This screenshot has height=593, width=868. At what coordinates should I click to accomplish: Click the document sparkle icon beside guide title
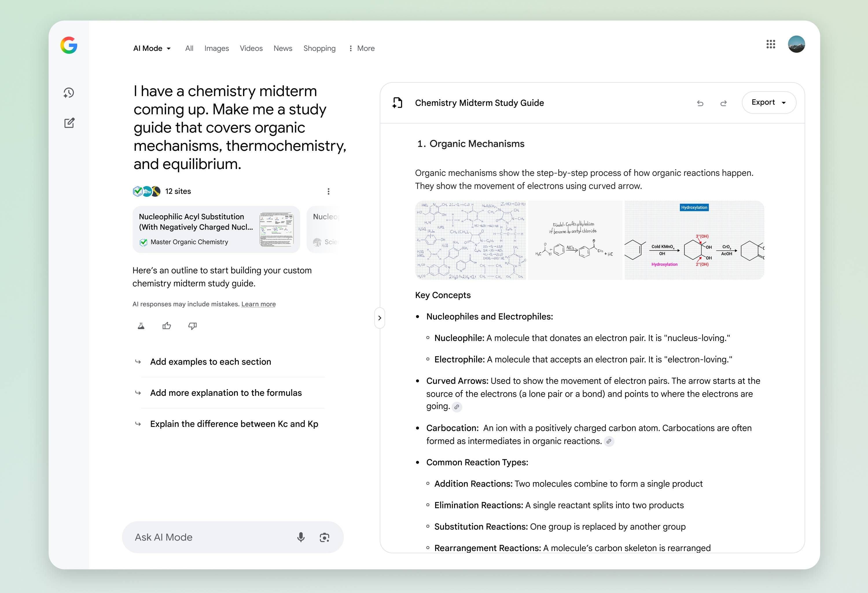397,103
